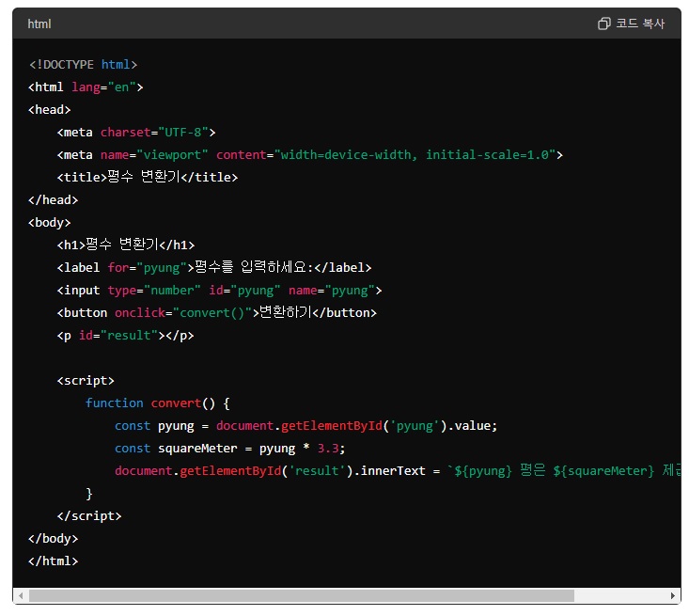Click the <p id="result"></p> line
This screenshot has width=689, height=616.
(125, 336)
